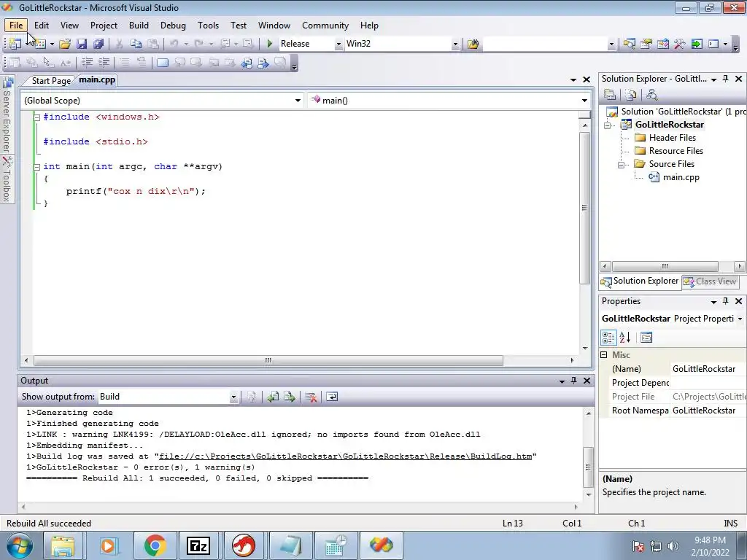Save main.cpp with the floppy disk icon

pos(82,44)
